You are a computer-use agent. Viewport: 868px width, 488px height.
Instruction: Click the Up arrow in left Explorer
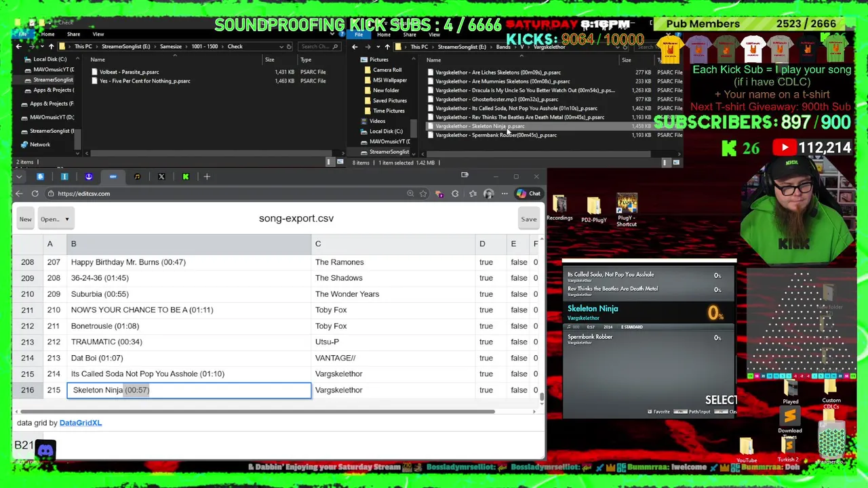tap(51, 47)
